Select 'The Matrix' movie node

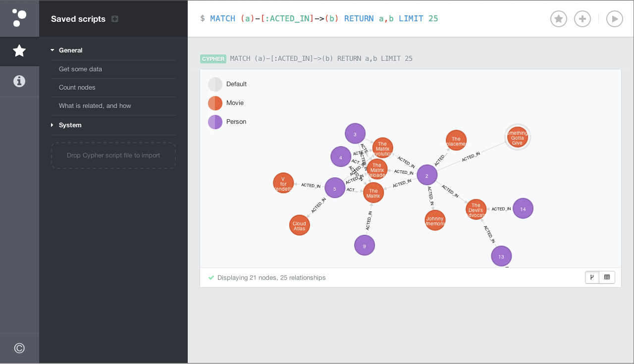coord(373,193)
